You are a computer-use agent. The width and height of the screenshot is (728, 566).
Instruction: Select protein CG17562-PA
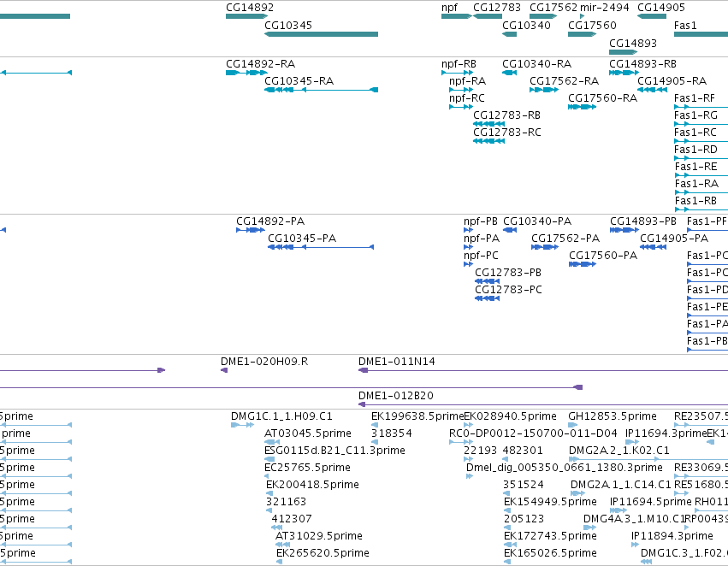[565, 239]
